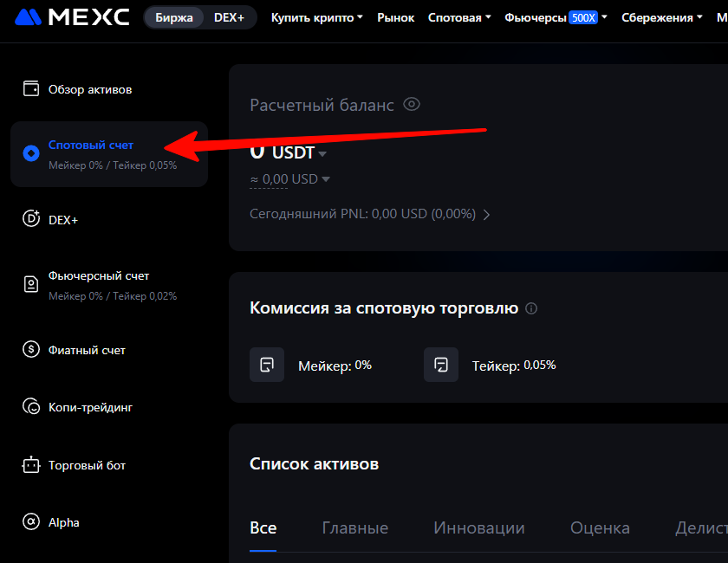Click the 500X badge in header

(583, 17)
